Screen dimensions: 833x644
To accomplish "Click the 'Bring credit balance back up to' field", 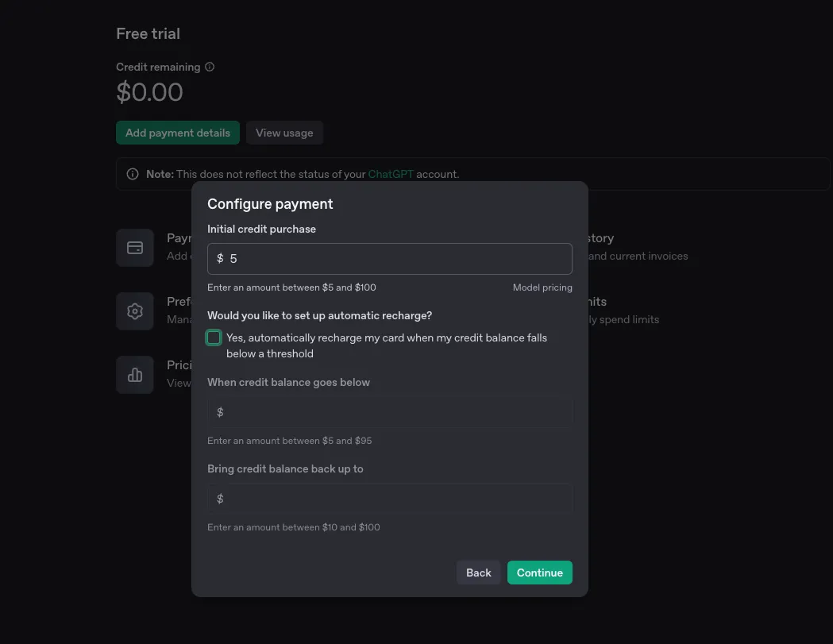I will [389, 498].
